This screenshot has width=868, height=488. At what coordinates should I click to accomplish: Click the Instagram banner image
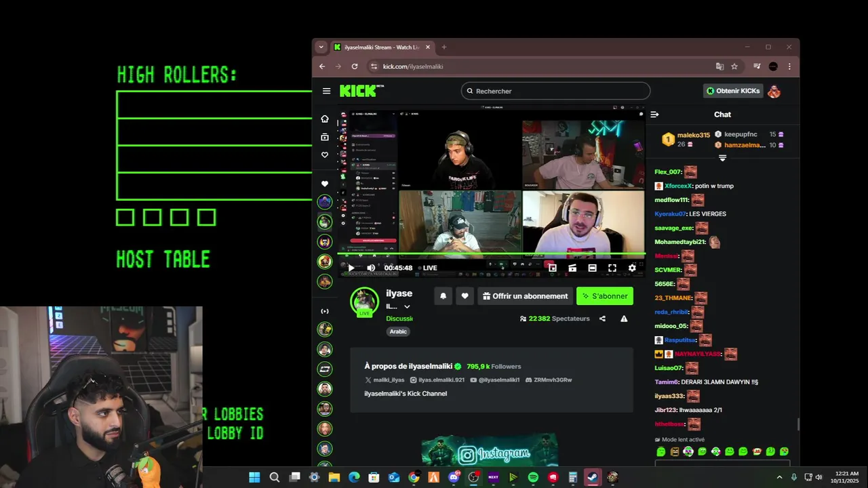coord(490,451)
